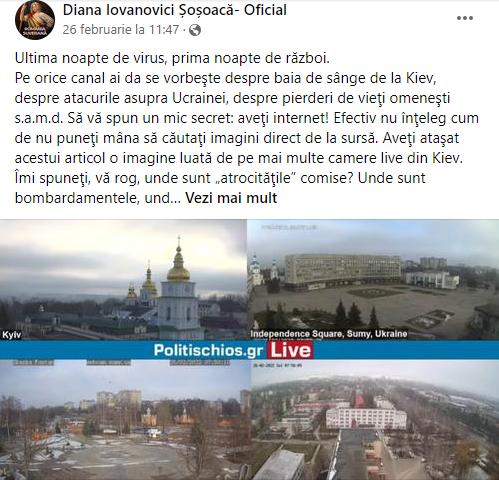Viewport: 499px width, 480px height.
Task: Click the Independence Square, Sumy, Ukraine caption
Action: pyautogui.click(x=329, y=334)
